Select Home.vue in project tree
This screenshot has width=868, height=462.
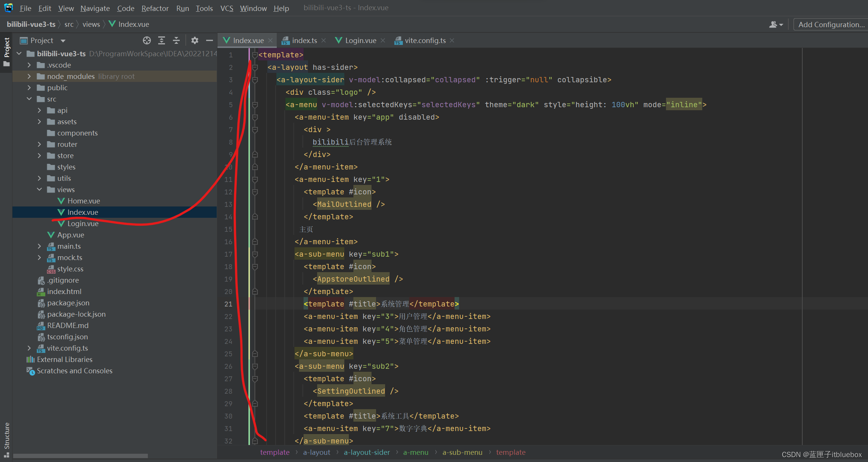coord(83,201)
